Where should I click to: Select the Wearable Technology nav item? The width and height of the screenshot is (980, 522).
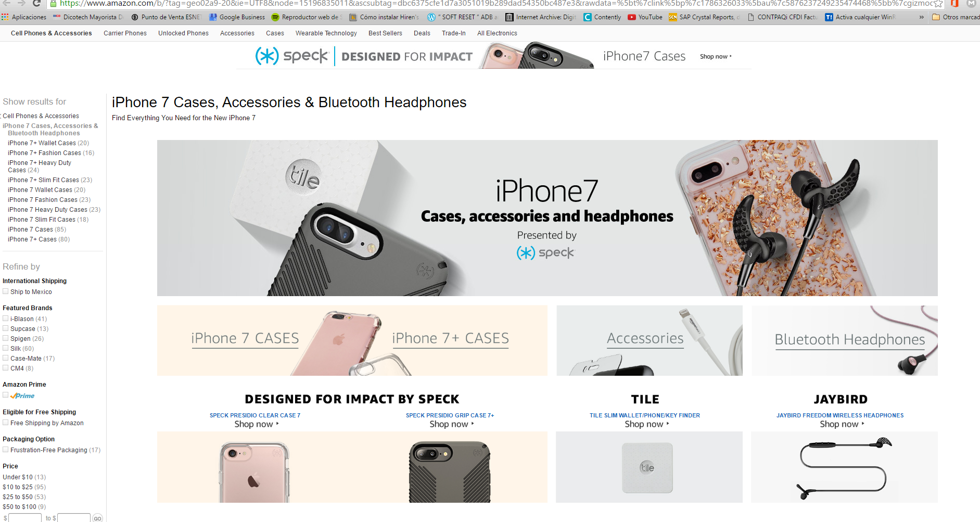coord(326,33)
